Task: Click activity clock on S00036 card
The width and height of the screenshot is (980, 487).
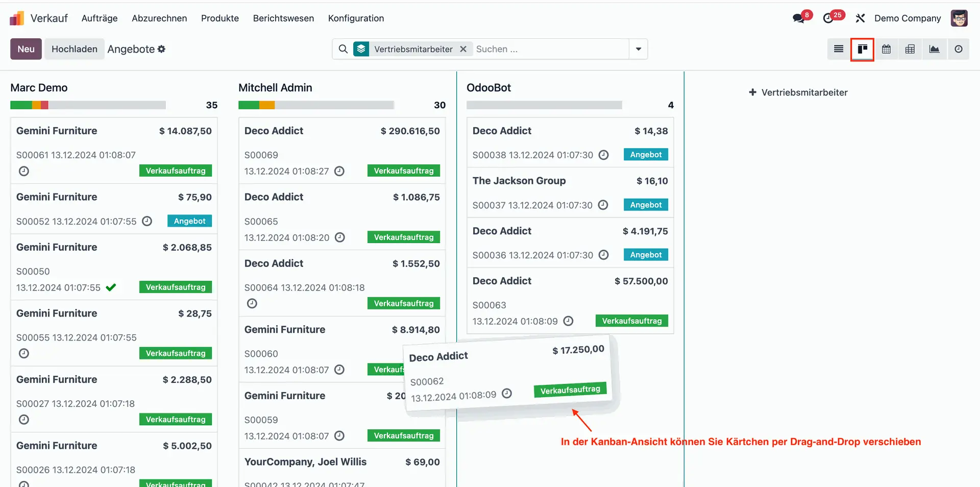Action: coord(604,255)
